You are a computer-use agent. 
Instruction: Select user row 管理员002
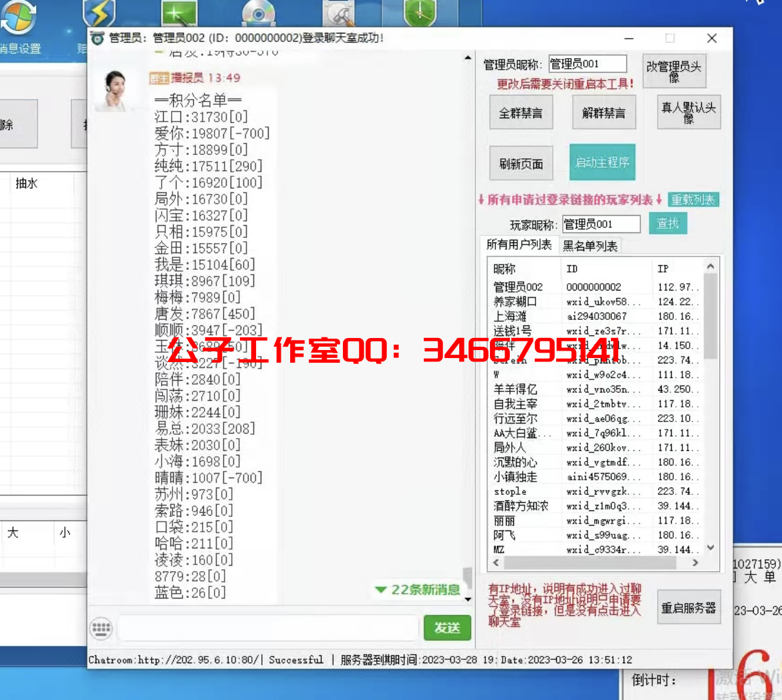tap(595, 287)
